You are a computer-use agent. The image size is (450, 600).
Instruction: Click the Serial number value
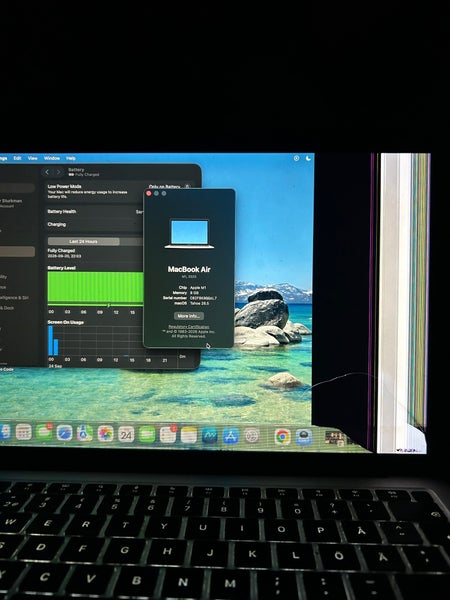click(203, 298)
